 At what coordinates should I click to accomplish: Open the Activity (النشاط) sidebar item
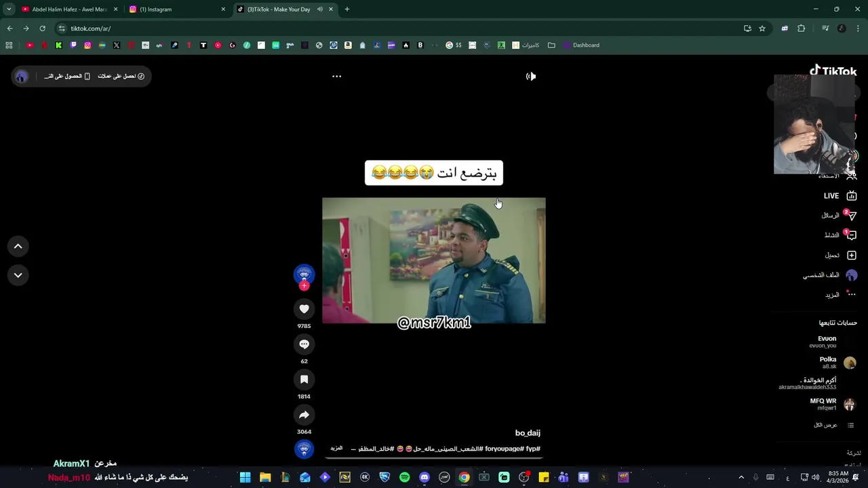tap(840, 235)
